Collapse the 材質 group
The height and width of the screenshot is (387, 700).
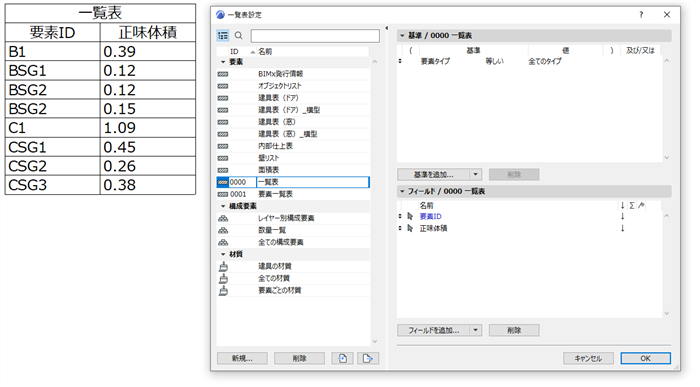click(x=223, y=254)
